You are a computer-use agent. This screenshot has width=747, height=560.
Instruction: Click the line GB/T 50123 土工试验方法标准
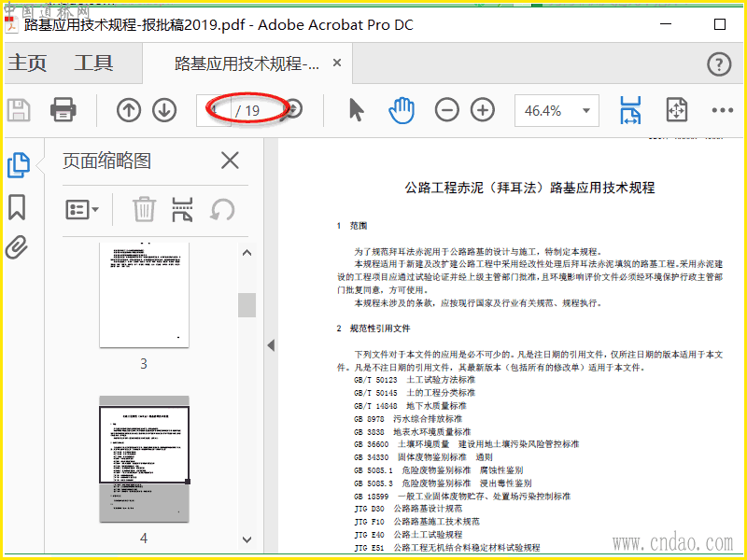coord(415,380)
